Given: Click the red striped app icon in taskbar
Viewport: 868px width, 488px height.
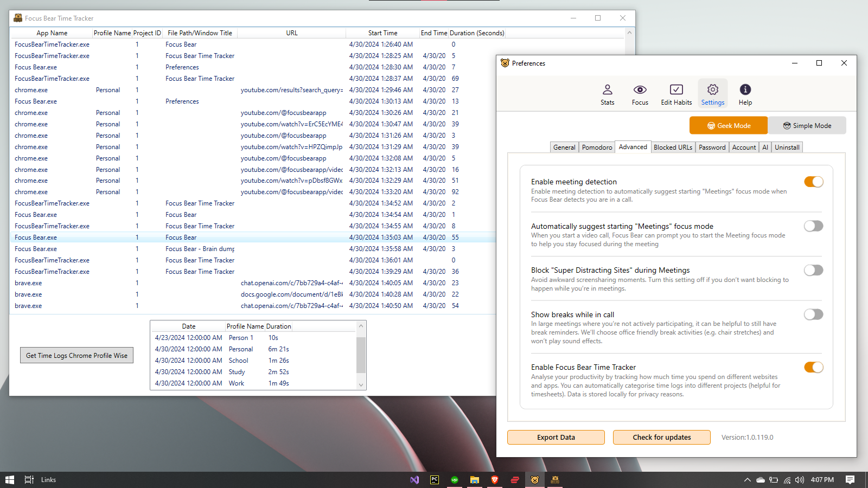Looking at the screenshot, I should pyautogui.click(x=515, y=480).
